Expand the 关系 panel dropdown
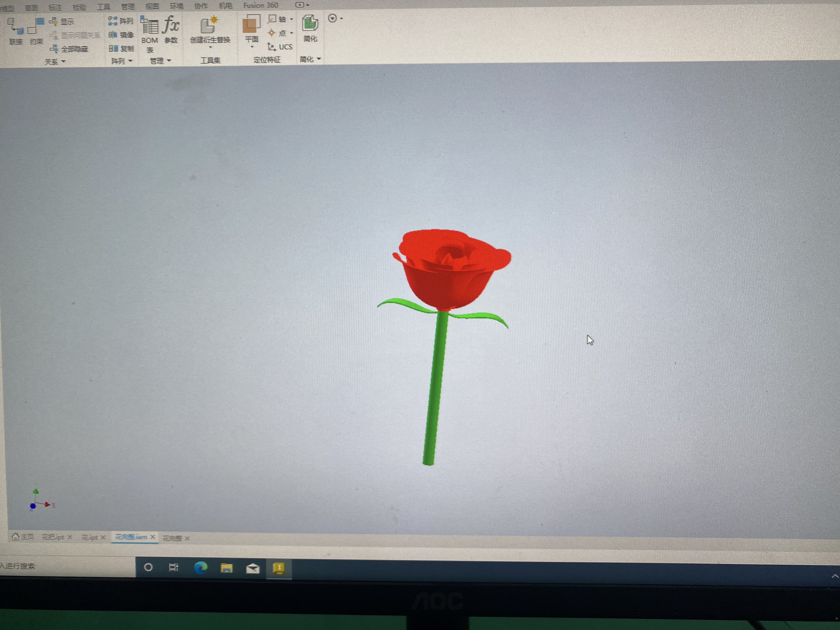The width and height of the screenshot is (840, 630). pos(64,61)
